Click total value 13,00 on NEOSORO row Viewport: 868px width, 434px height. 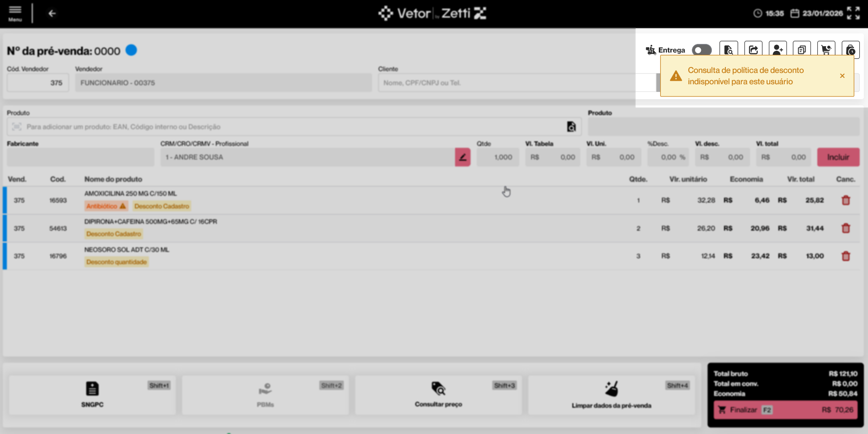(815, 256)
